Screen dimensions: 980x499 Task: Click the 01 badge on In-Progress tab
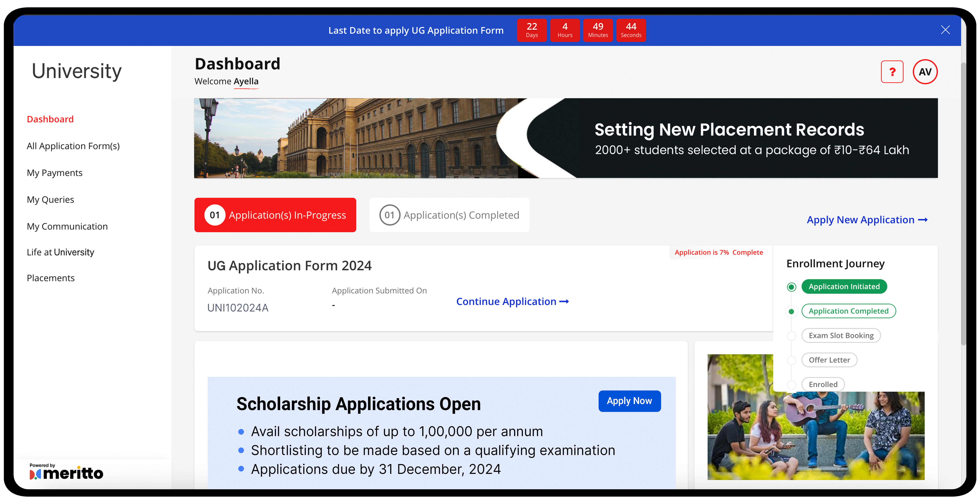215,215
